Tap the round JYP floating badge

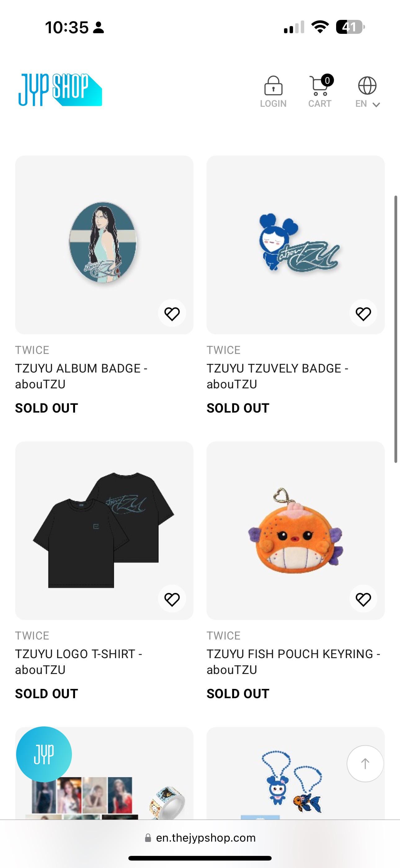click(x=44, y=754)
